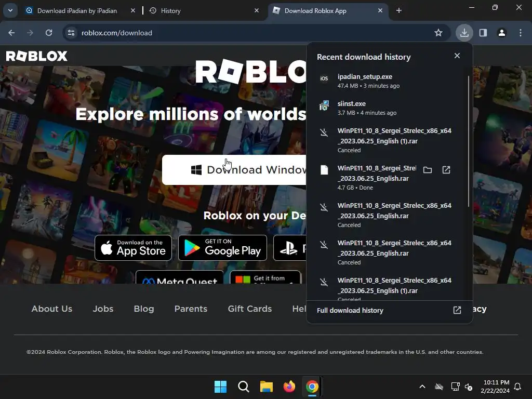
Task: Open a new browser tab
Action: coord(399,11)
